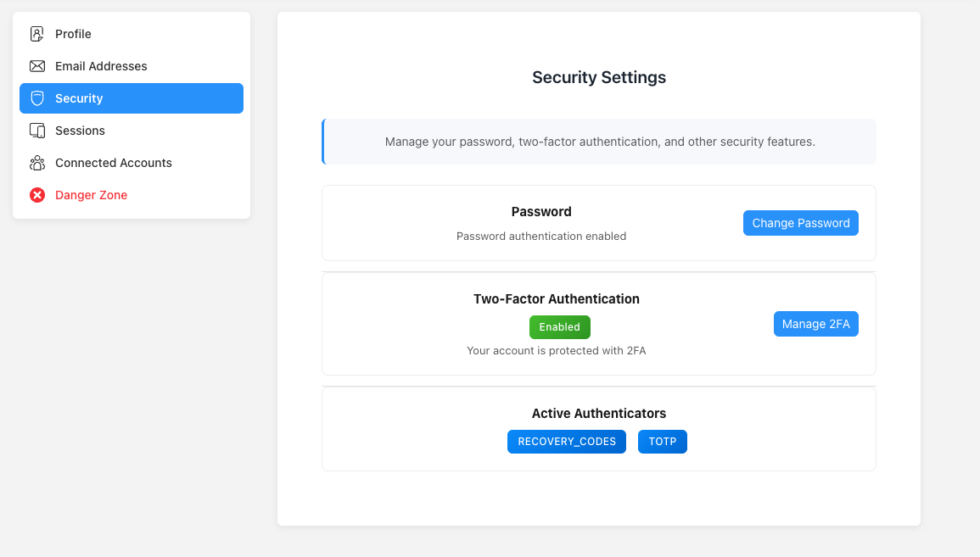Viewport: 980px width, 557px height.
Task: Select the Security shield icon
Action: click(36, 98)
